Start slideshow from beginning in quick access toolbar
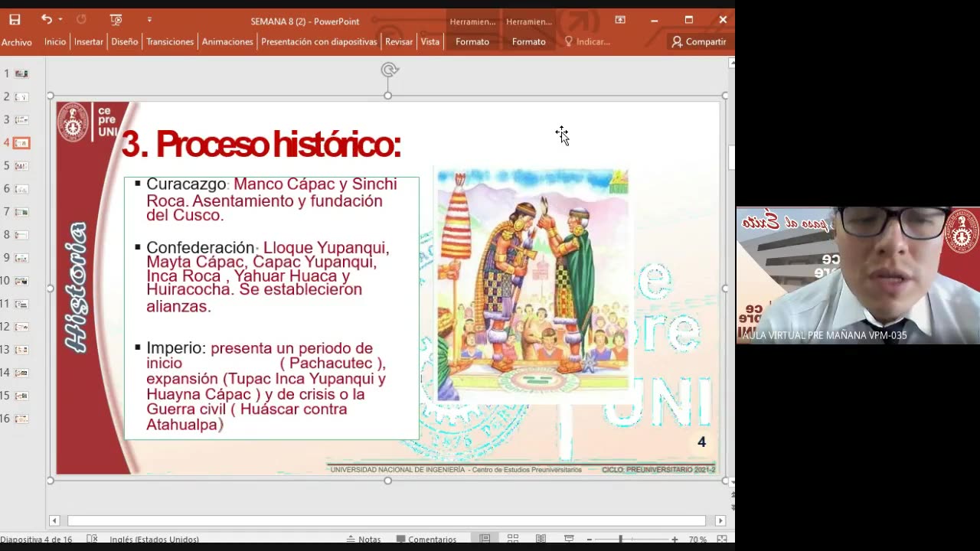 [x=116, y=20]
